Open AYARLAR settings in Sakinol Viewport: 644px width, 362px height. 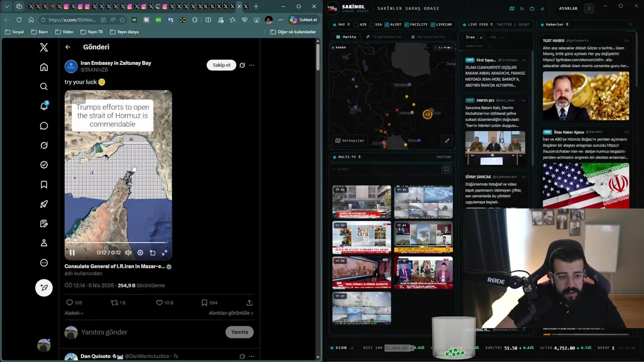pyautogui.click(x=568, y=9)
